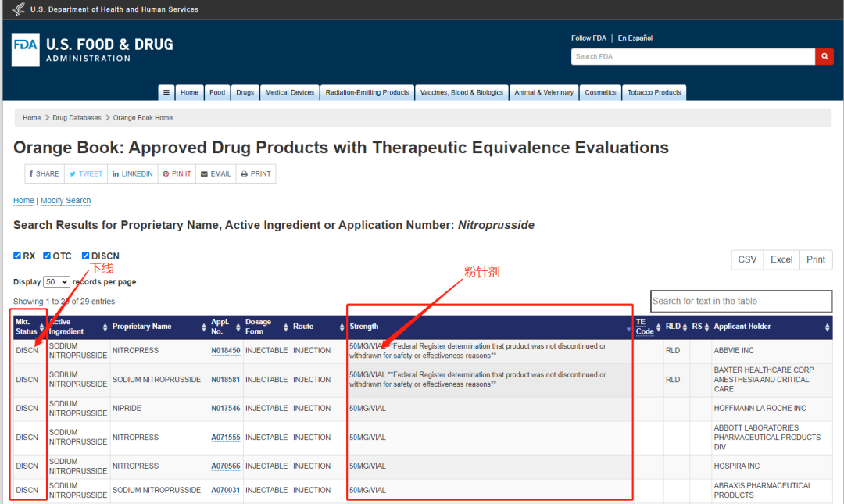Image resolution: width=844 pixels, height=504 pixels.
Task: Toggle the OTC checkbox
Action: (x=47, y=256)
